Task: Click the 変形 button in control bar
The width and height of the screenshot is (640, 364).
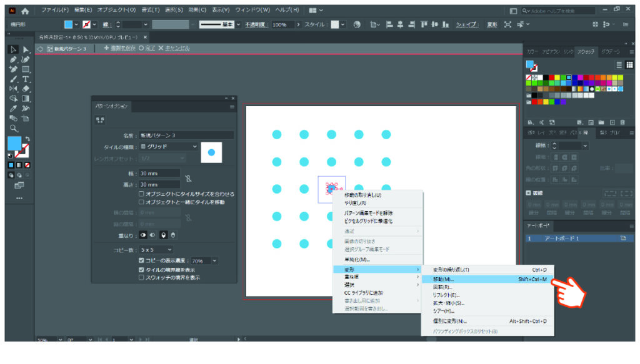Action: click(492, 25)
